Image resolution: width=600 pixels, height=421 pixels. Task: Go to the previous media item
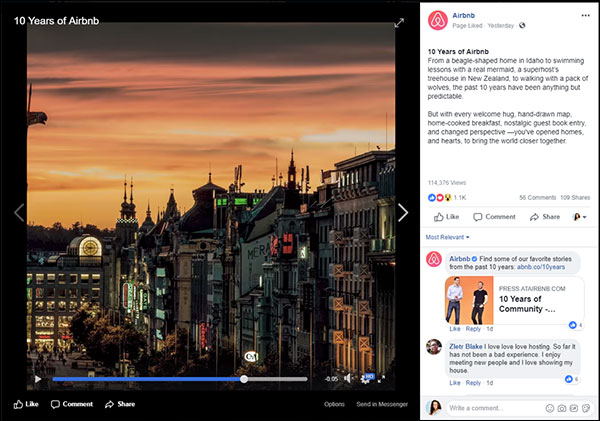point(19,212)
